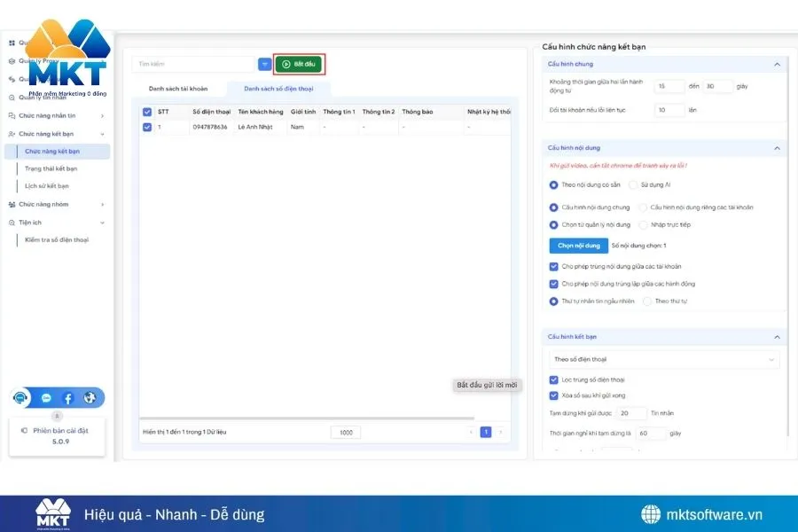
Task: Click the green Bắt đầu button
Action: point(298,65)
